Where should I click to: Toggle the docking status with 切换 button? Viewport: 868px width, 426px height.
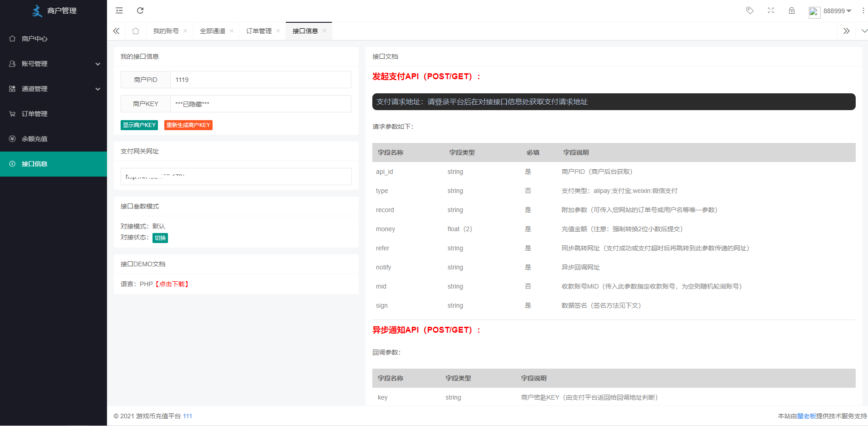[160, 238]
